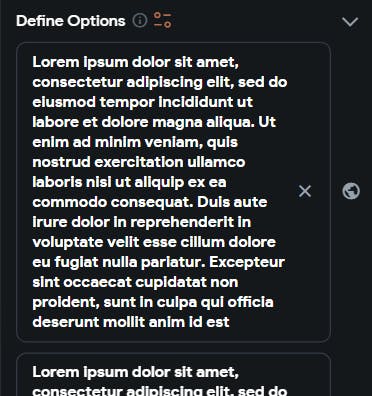Place cursor on 'nostrud exercitation' line
This screenshot has height=396, width=372.
(x=139, y=162)
